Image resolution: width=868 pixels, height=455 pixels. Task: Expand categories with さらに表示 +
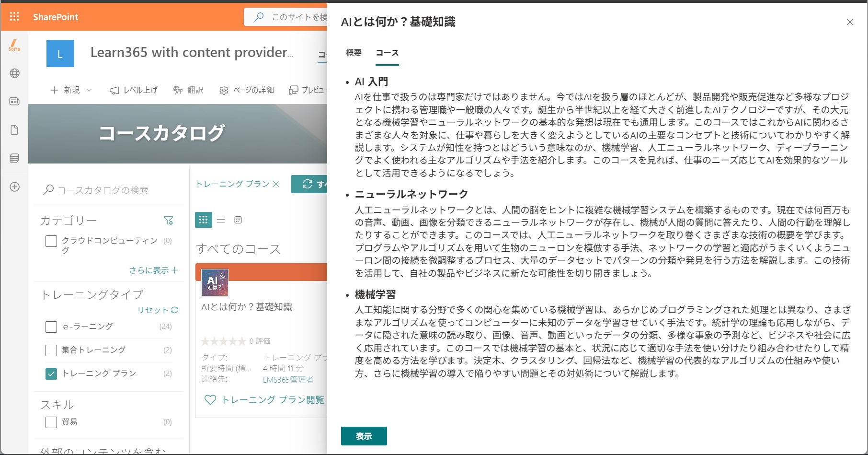click(154, 270)
